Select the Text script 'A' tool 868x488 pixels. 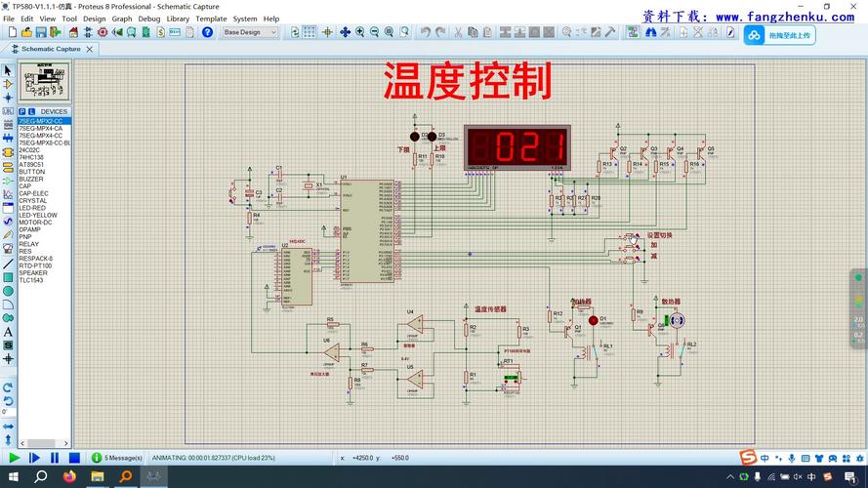coord(8,332)
